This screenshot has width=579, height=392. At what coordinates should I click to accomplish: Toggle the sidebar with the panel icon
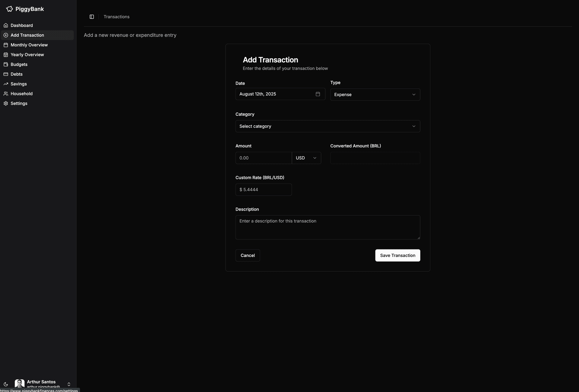(92, 17)
